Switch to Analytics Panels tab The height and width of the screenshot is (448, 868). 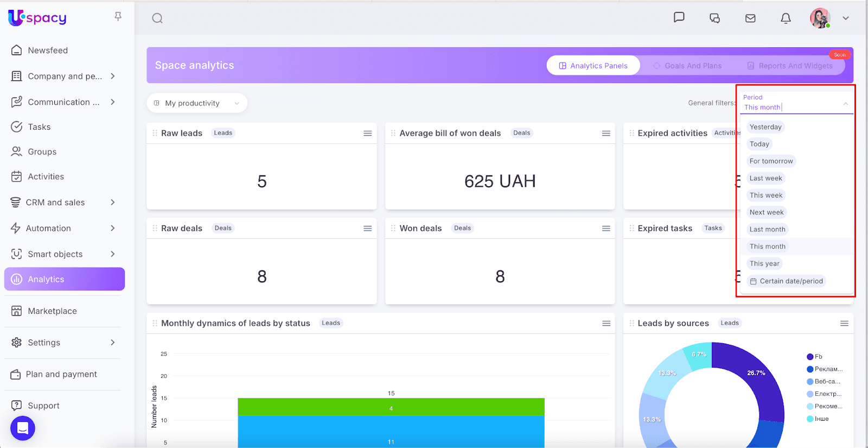[x=593, y=66]
